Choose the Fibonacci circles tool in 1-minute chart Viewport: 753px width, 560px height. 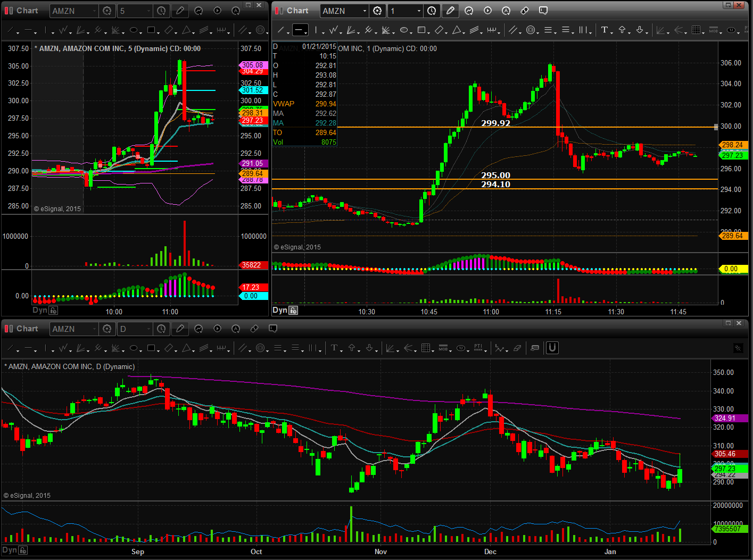click(530, 30)
